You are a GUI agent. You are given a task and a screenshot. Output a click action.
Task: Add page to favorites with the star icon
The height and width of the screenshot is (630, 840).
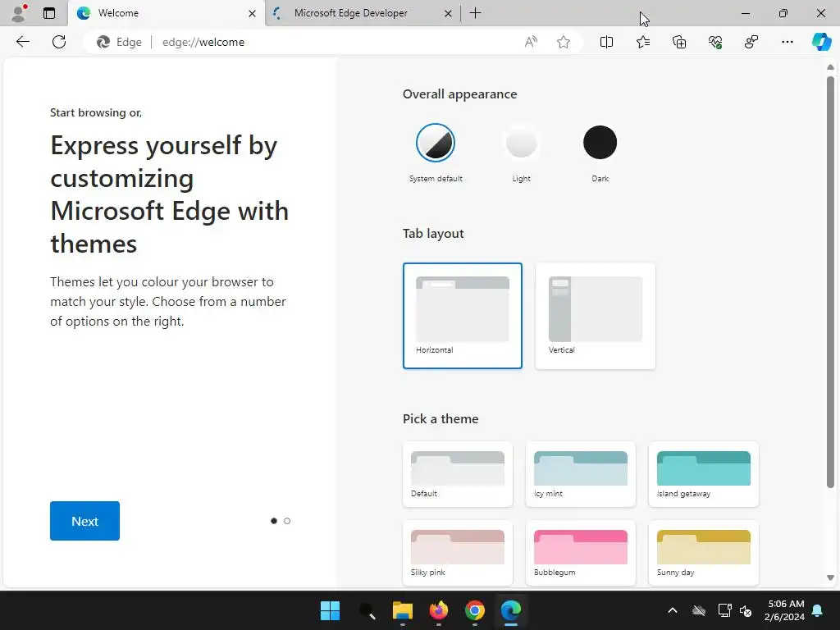563,42
